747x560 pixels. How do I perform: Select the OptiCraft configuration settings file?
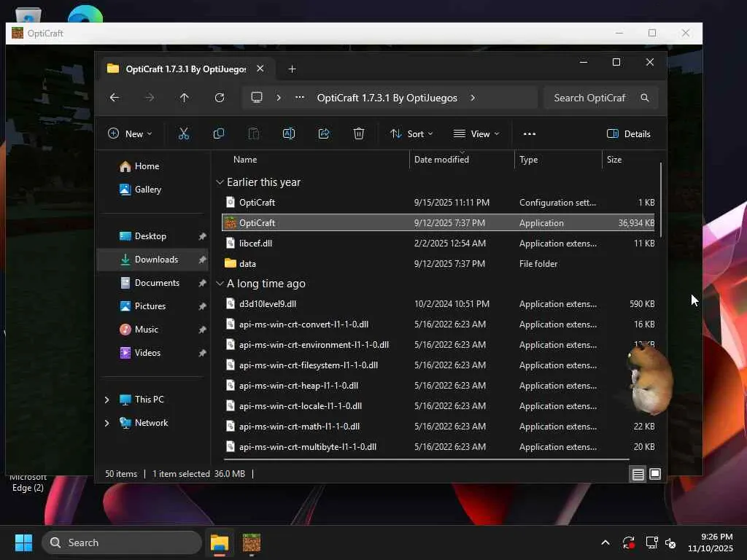pos(438,203)
